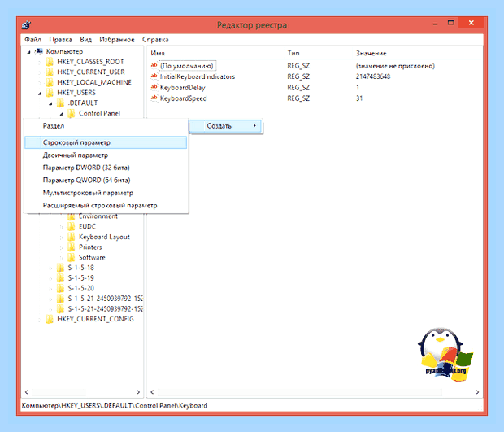The width and height of the screenshot is (504, 432).
Task: Click the Имя column header
Action: (x=158, y=53)
